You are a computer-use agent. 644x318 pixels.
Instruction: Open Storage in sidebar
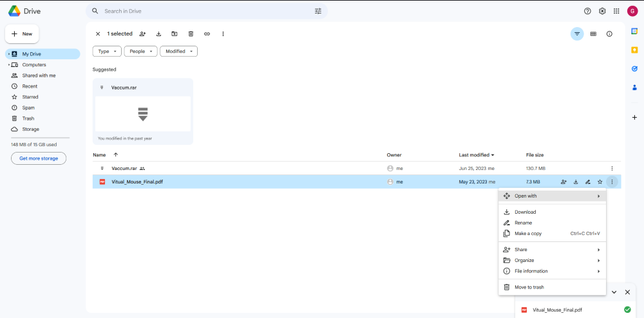point(43,129)
